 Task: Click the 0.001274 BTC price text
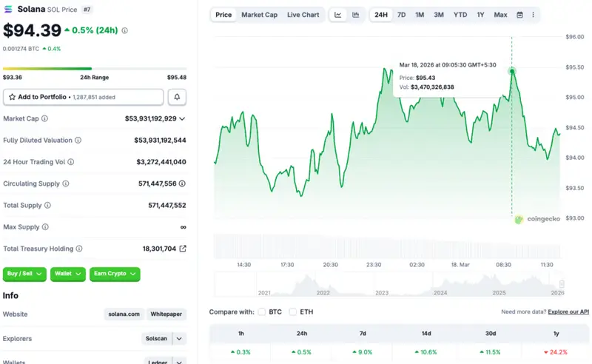pos(21,49)
